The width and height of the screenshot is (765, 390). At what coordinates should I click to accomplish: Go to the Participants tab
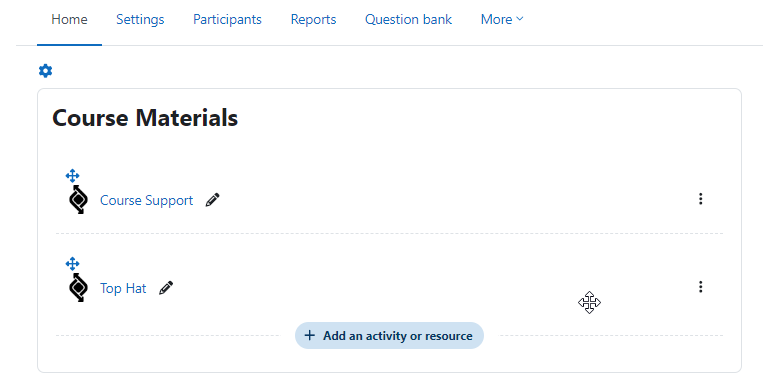[x=227, y=20]
